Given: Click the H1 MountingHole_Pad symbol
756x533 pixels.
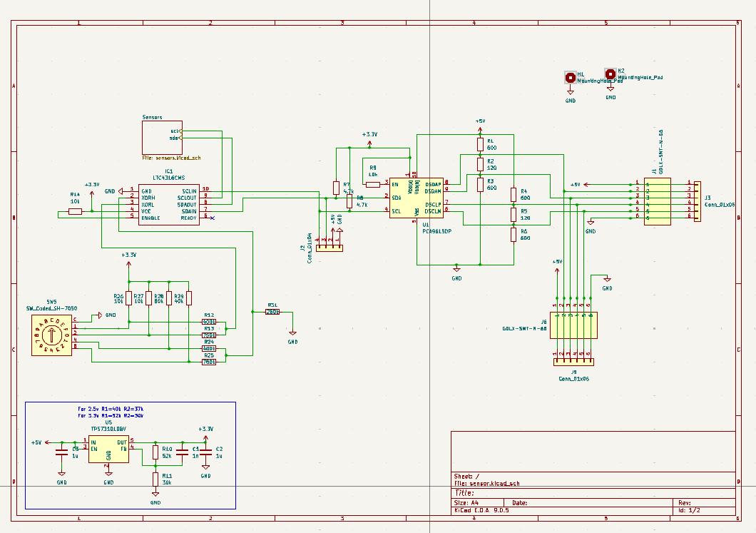Looking at the screenshot, I should (571, 77).
